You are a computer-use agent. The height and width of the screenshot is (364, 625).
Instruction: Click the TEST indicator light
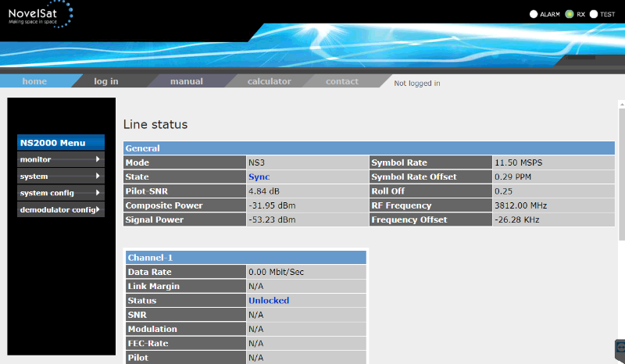click(593, 14)
